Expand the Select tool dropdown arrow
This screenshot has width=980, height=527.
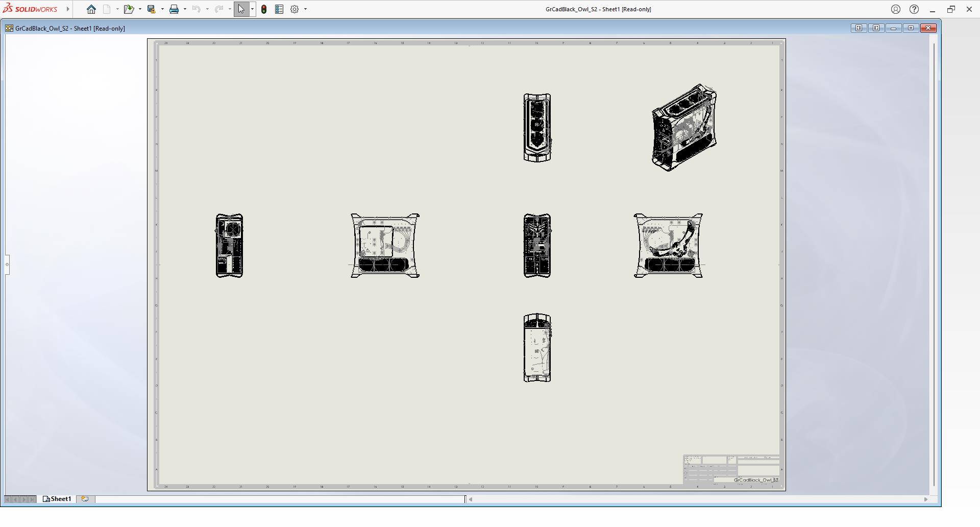pos(253,9)
